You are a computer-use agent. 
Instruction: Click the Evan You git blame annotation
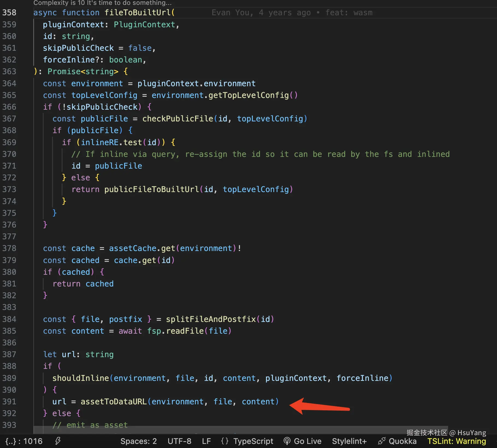[x=292, y=13]
